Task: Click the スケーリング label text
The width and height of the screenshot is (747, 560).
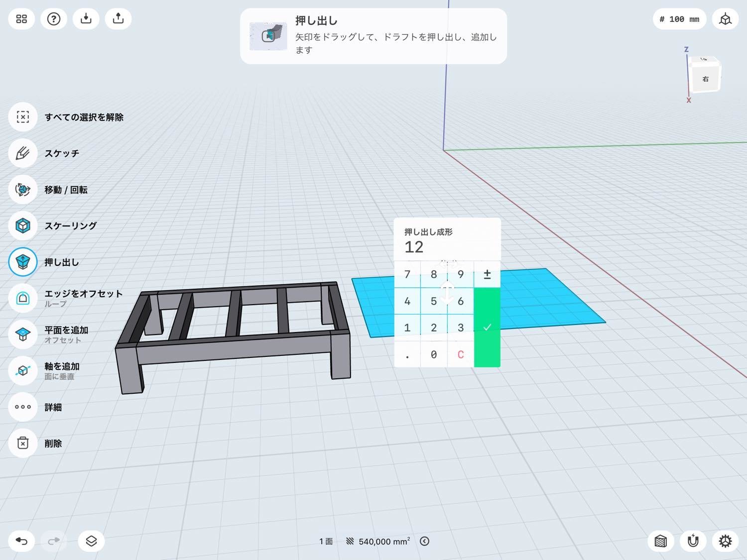Action: pyautogui.click(x=71, y=225)
